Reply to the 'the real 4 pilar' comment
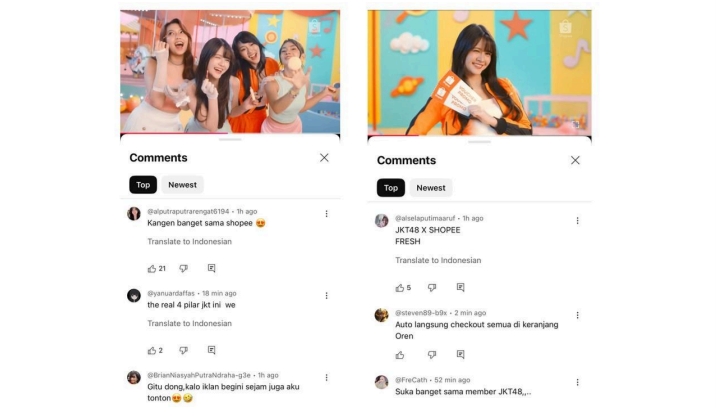 tap(211, 350)
